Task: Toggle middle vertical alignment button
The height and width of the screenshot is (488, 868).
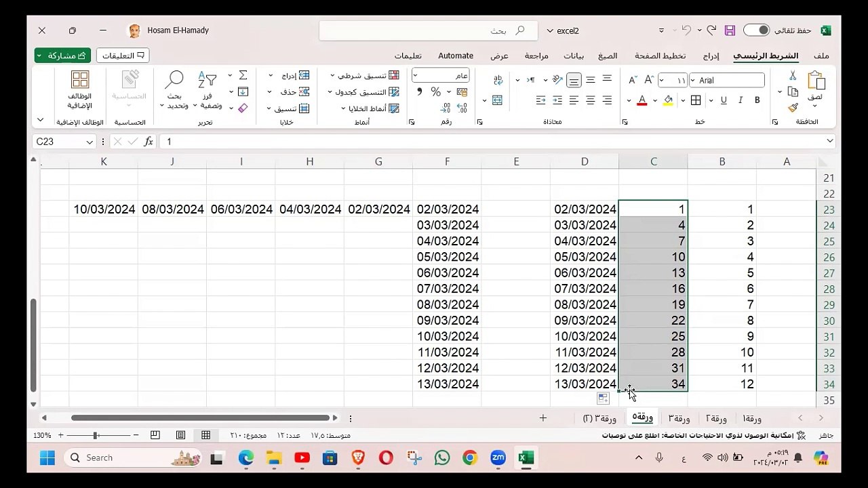Action: pyautogui.click(x=591, y=80)
